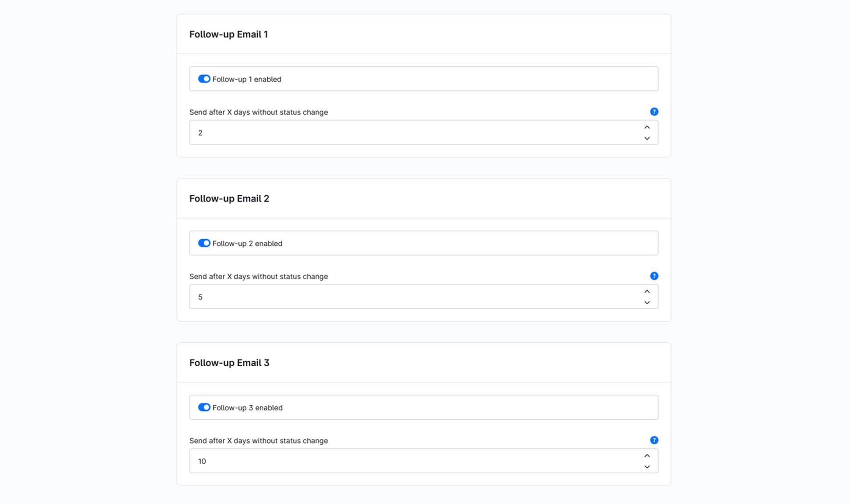Toggle the Follow-up 3 enabled switch
The height and width of the screenshot is (504, 851).
(x=204, y=407)
